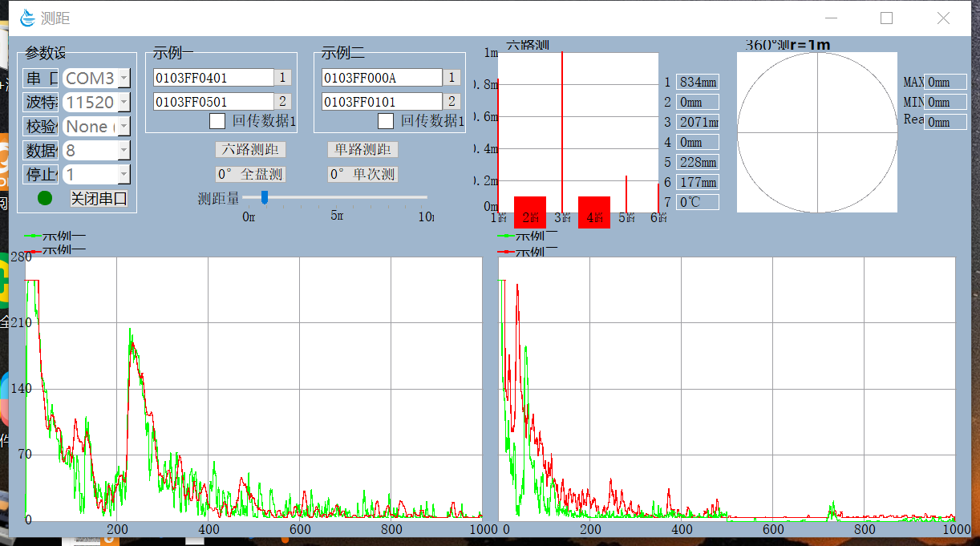Click the green serial status indicator
Viewport: 980px width, 546px height.
[x=45, y=198]
